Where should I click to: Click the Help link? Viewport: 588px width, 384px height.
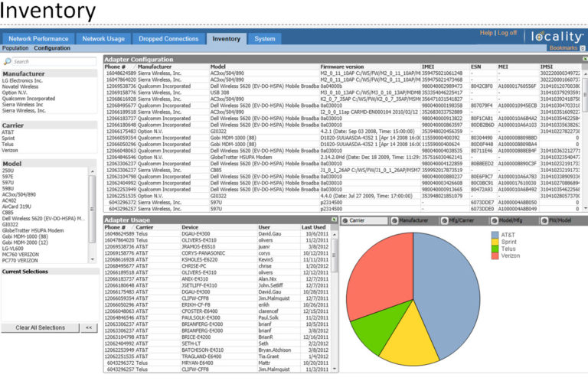pyautogui.click(x=486, y=33)
